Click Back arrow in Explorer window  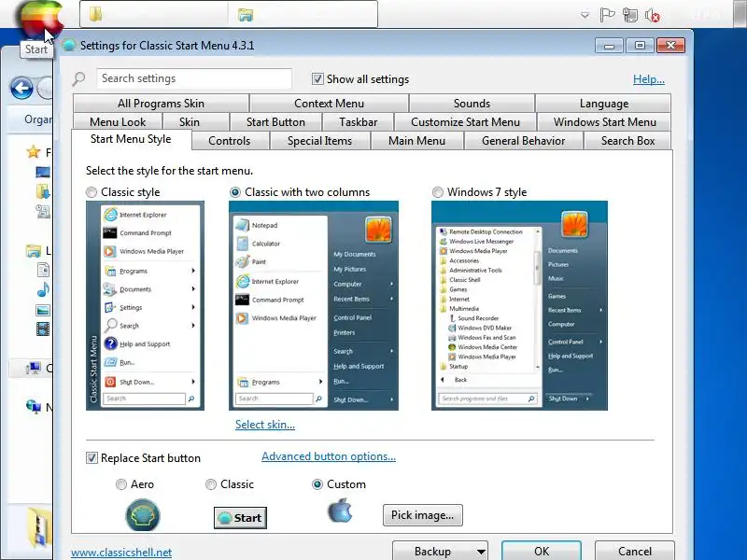pyautogui.click(x=21, y=88)
